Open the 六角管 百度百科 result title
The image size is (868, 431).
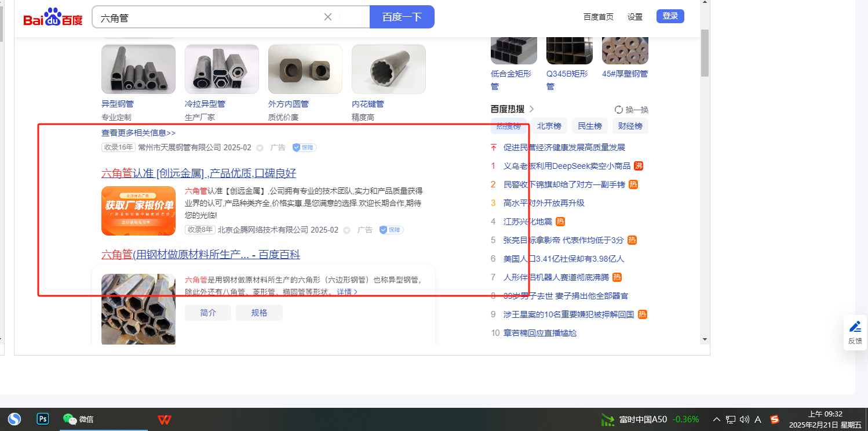click(x=200, y=255)
